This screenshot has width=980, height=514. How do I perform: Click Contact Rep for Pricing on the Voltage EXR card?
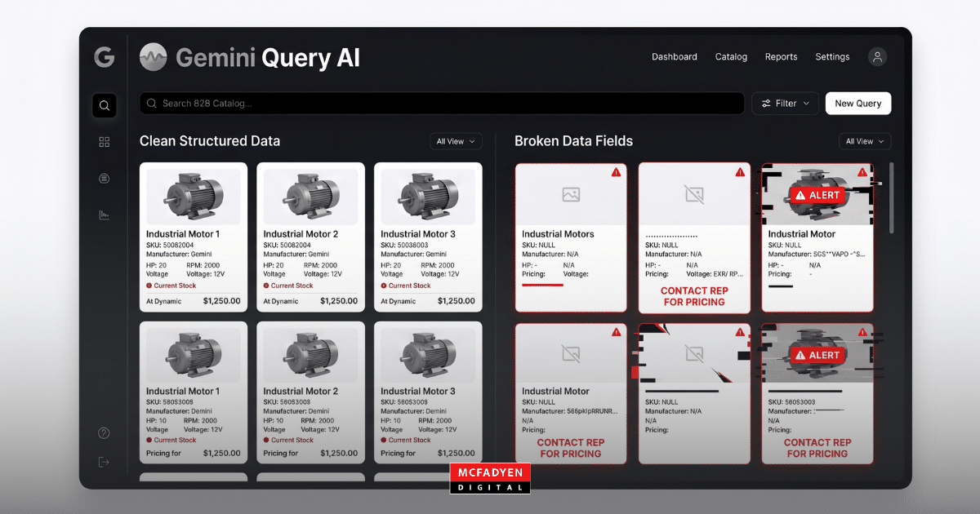click(694, 296)
